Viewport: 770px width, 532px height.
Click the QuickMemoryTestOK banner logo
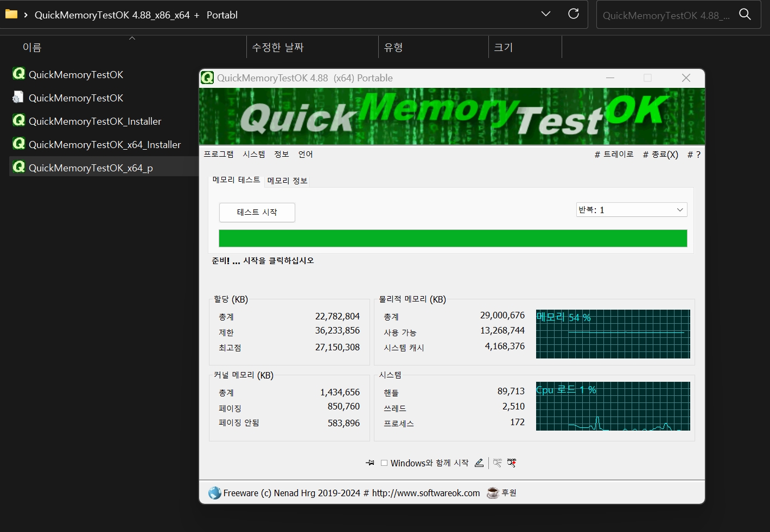click(452, 117)
